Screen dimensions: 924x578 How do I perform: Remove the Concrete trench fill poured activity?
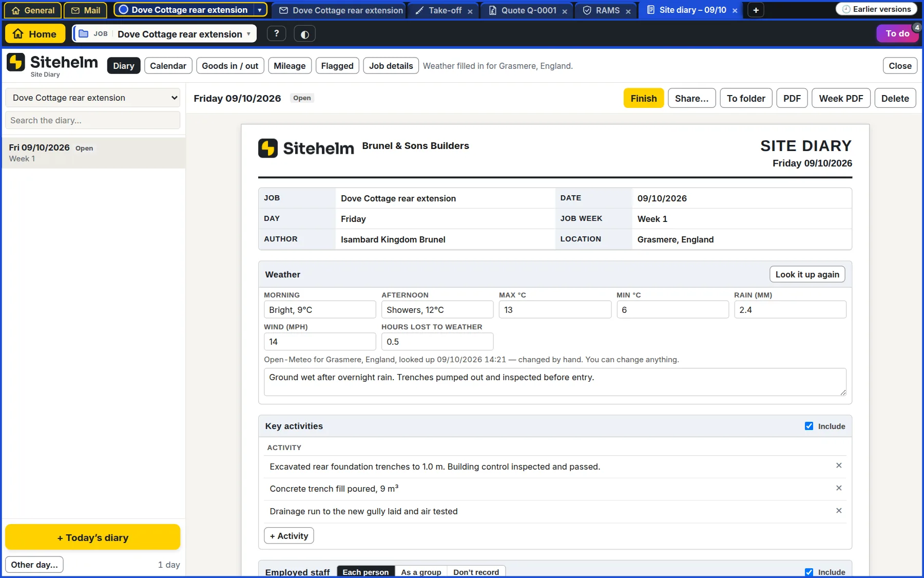pyautogui.click(x=839, y=488)
